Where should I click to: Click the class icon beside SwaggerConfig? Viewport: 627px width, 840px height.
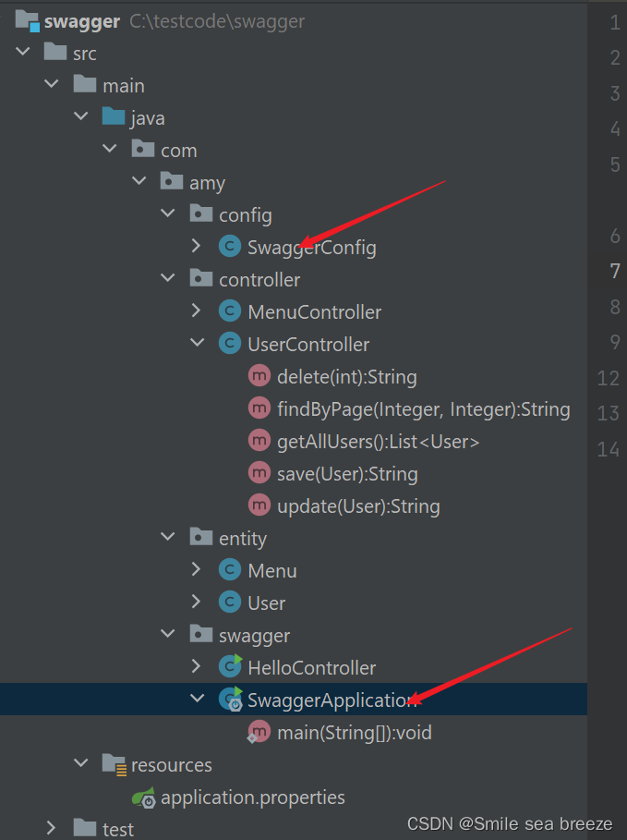pos(230,246)
